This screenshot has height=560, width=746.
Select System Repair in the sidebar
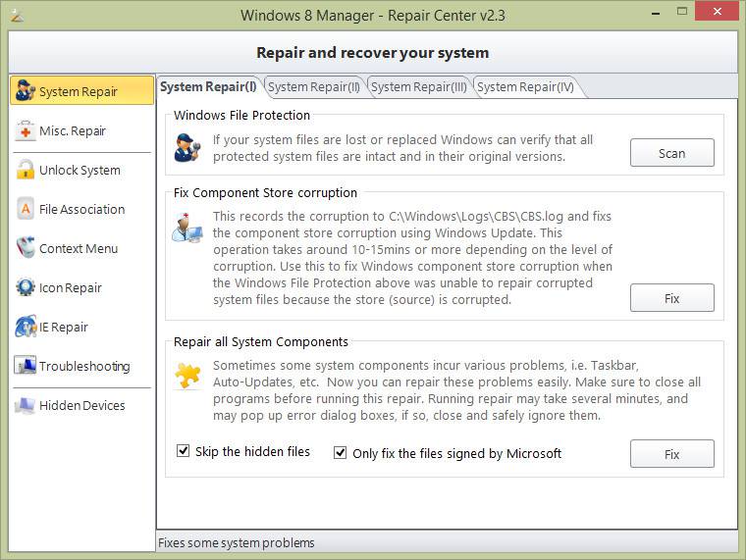tap(81, 90)
